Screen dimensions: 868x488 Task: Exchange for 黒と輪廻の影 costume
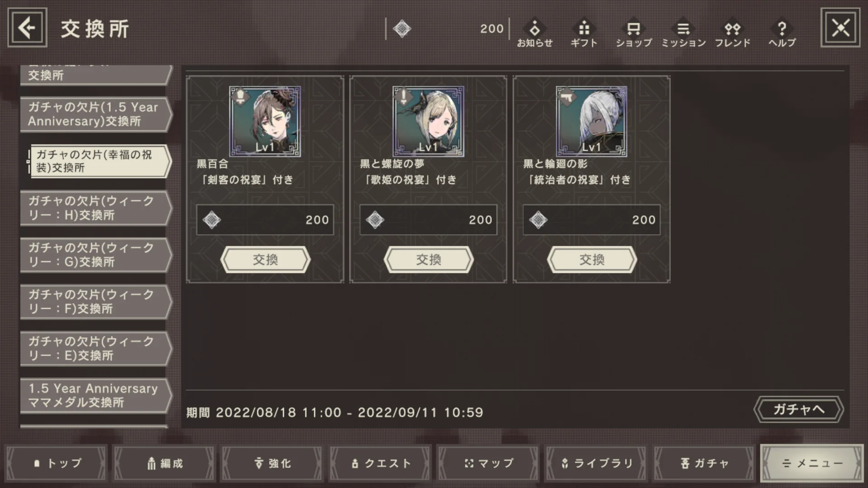[592, 259]
